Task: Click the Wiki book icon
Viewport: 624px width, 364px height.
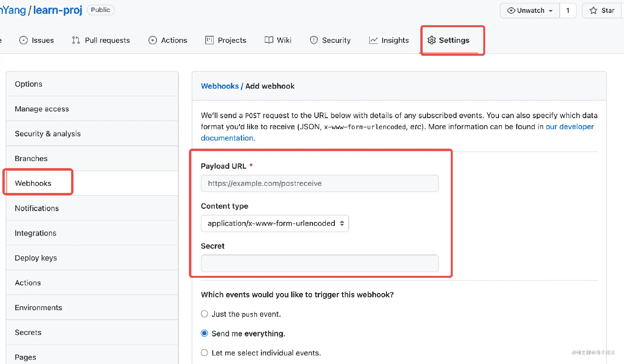Action: (x=269, y=40)
